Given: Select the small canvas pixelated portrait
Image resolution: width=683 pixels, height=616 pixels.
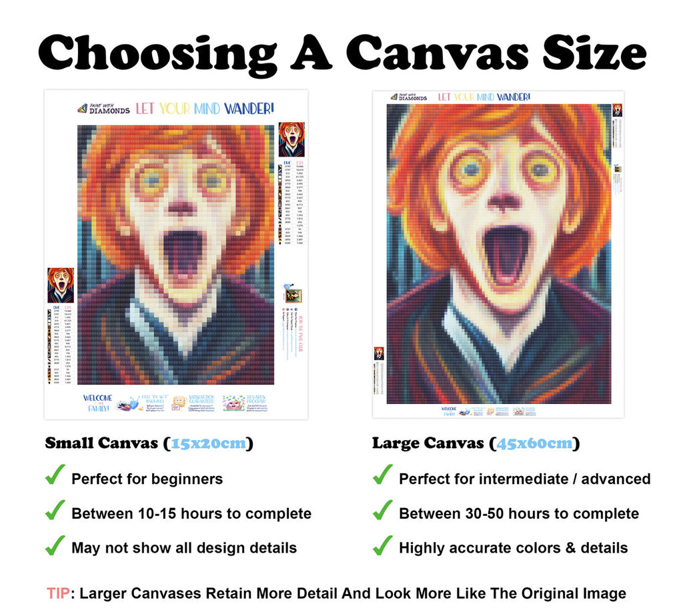Looking at the screenshot, I should pyautogui.click(x=175, y=255).
